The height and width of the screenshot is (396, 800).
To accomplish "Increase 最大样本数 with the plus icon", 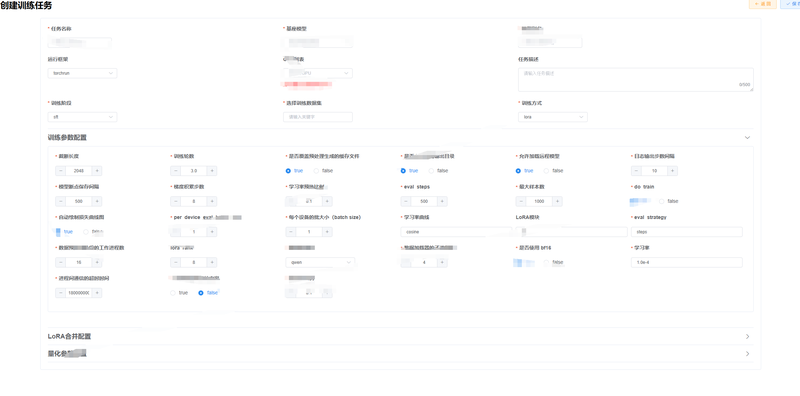I will pos(558,202).
